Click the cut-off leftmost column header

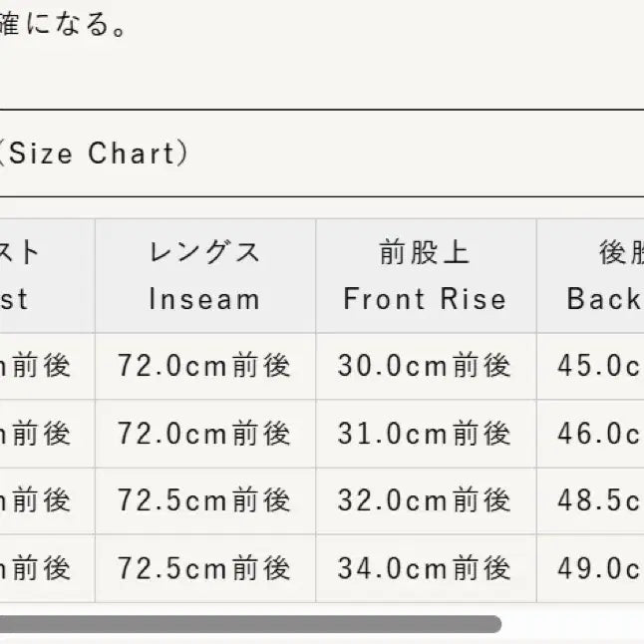pos(28,276)
